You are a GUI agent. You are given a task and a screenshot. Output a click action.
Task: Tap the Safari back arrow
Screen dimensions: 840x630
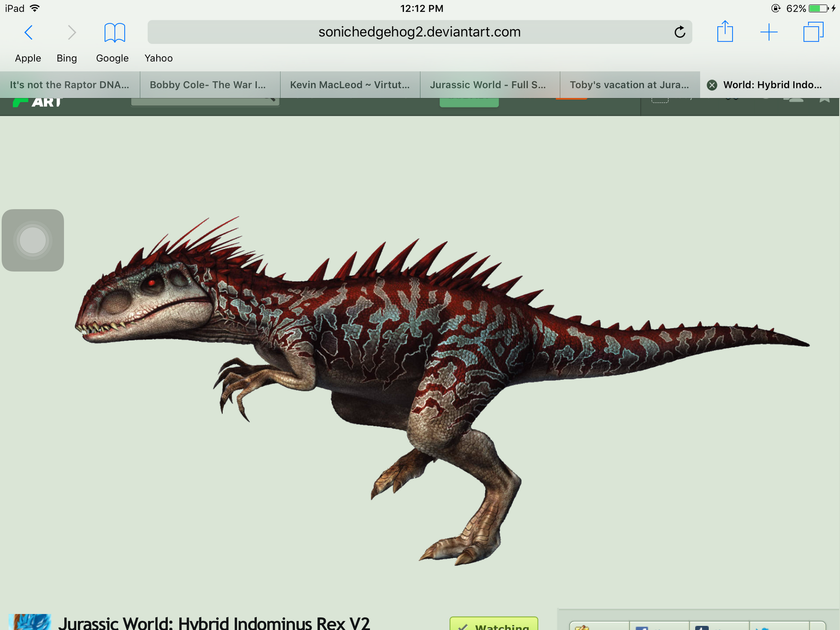click(29, 32)
